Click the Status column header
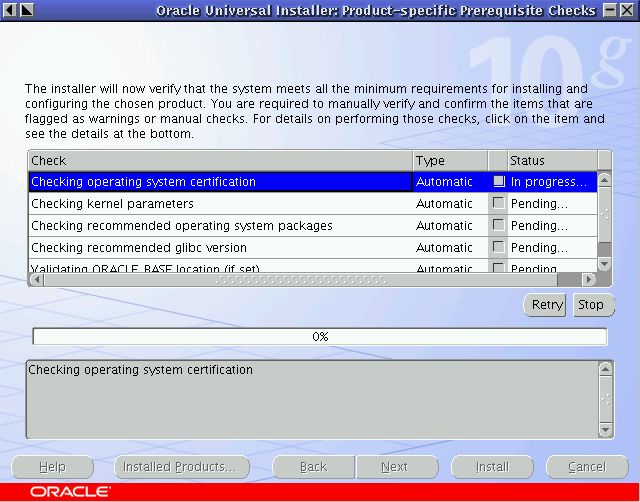 (553, 160)
